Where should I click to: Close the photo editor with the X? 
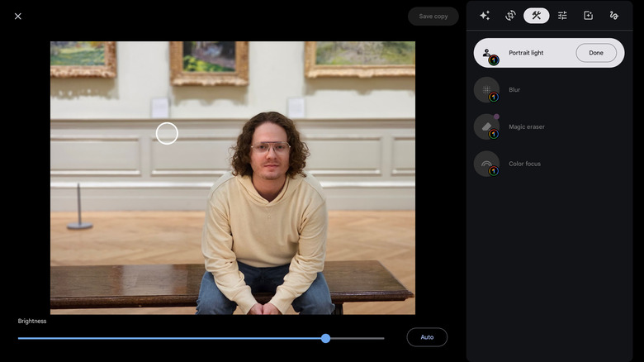pyautogui.click(x=17, y=16)
